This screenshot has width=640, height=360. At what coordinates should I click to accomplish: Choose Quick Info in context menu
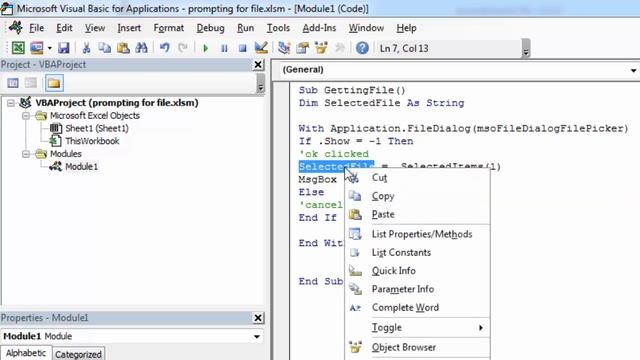click(417, 271)
